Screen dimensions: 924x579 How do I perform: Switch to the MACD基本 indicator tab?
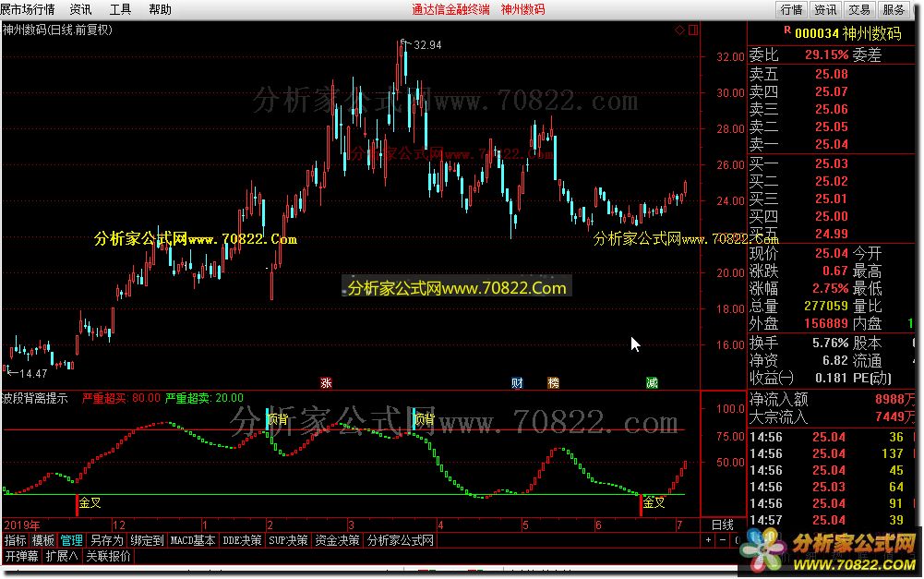(193, 540)
